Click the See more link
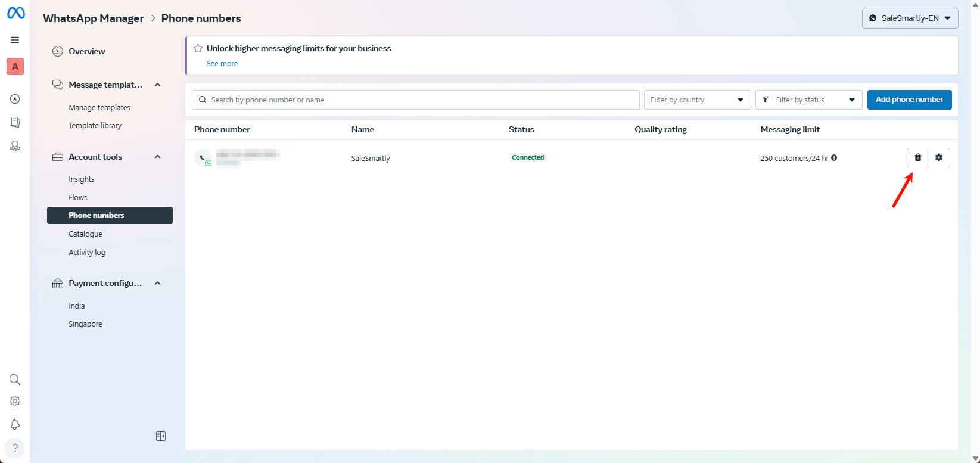980x463 pixels. coord(222,64)
